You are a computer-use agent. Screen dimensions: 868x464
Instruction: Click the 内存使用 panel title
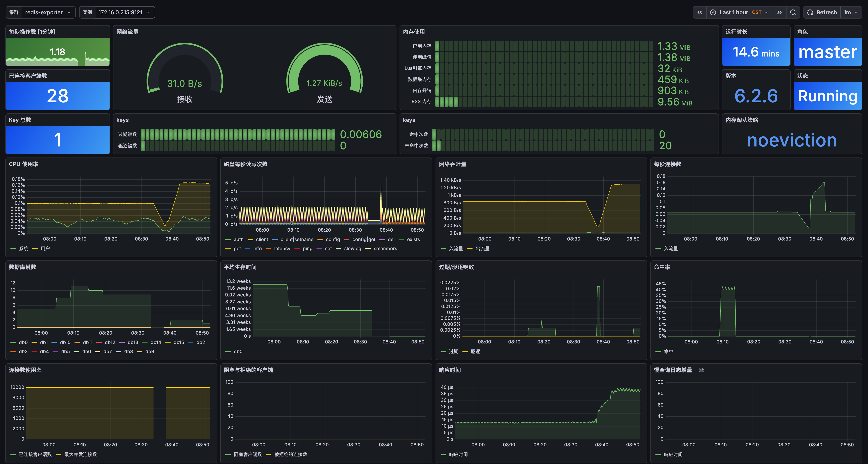[x=414, y=32]
